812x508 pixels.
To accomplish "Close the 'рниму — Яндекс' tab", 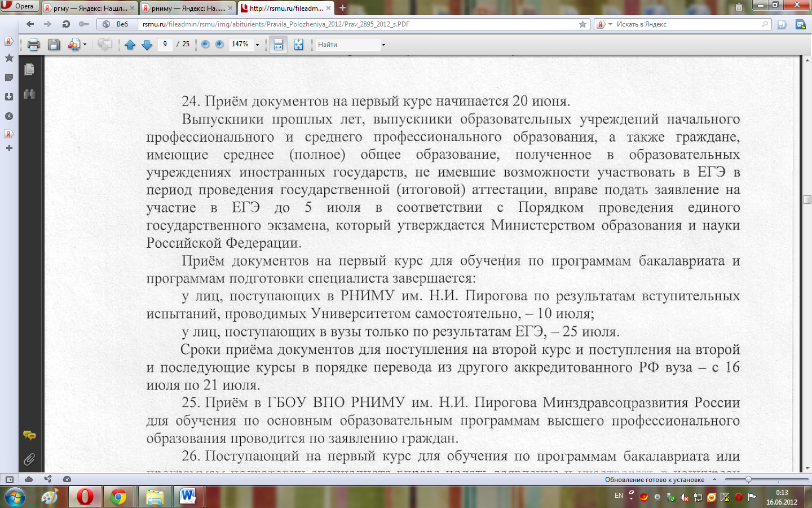I will coord(231,8).
